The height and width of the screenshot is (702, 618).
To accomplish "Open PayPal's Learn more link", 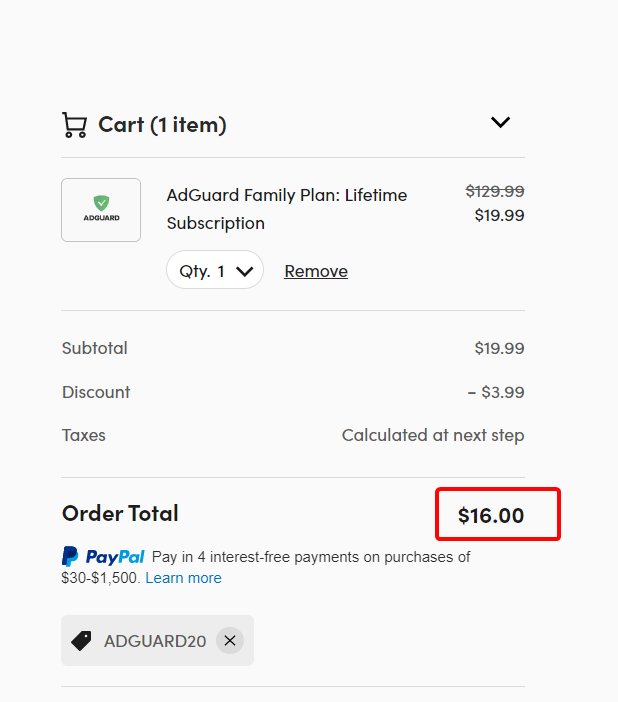I will coord(183,578).
